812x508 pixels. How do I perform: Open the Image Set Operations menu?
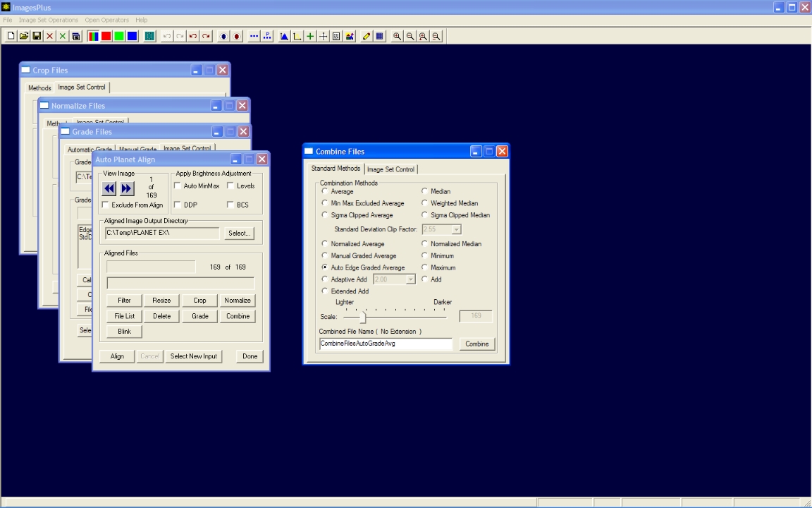tap(49, 20)
